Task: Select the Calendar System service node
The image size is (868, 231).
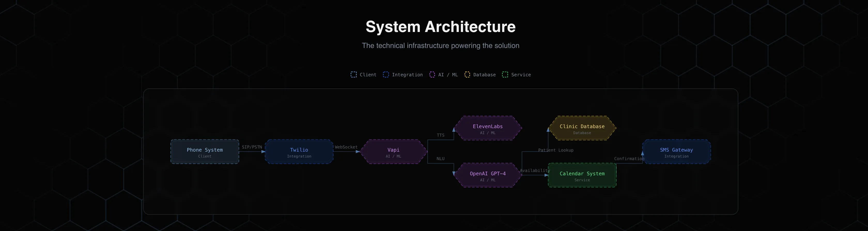Action: (x=582, y=175)
